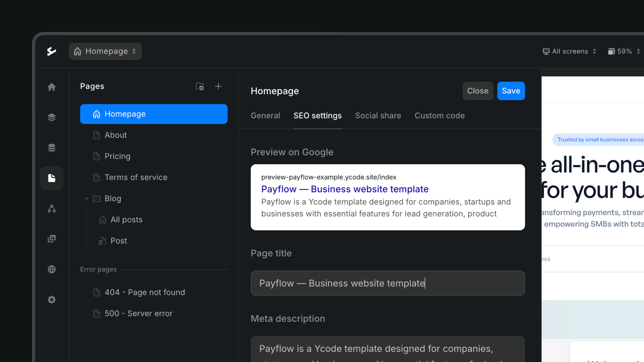Select the All posts page
Screen dimensions: 644x362
(x=154, y=220)
